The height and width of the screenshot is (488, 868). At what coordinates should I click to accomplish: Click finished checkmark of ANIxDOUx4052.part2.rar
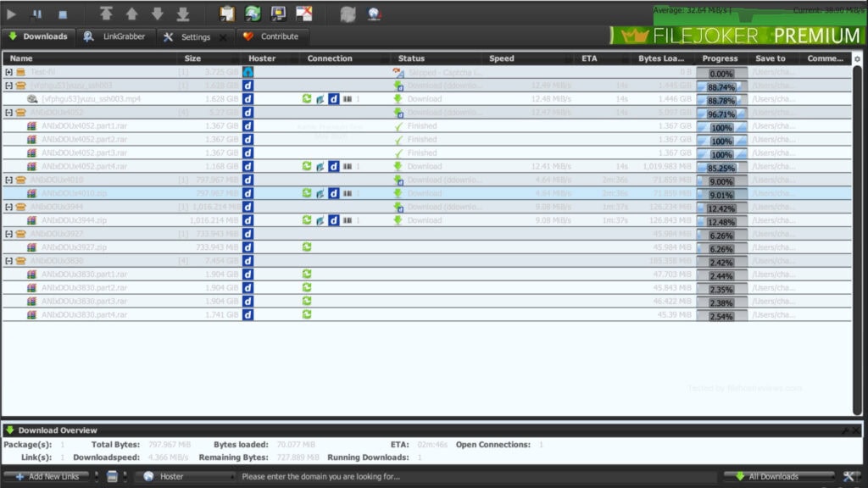(x=398, y=140)
